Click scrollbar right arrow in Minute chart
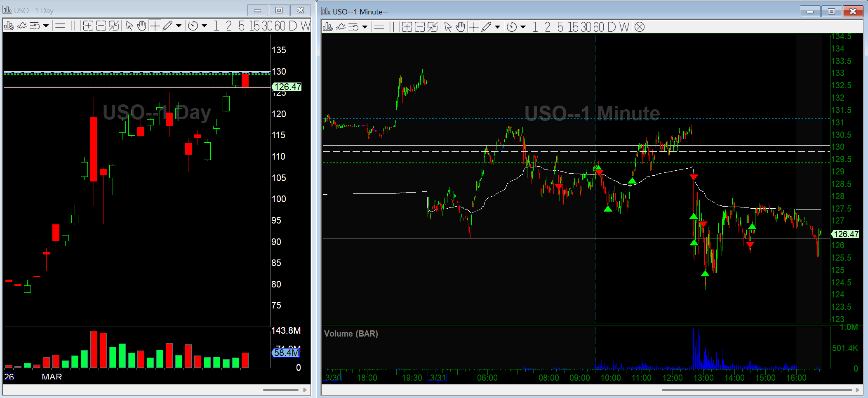The height and width of the screenshot is (398, 868). (857, 390)
